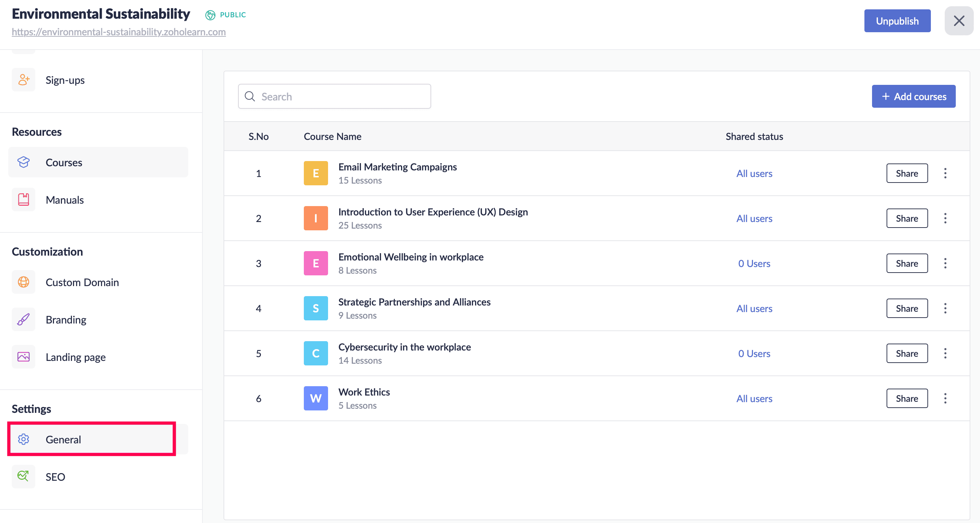Open Courses via graduation cap icon
Screen dimensions: 980x523
coord(24,162)
